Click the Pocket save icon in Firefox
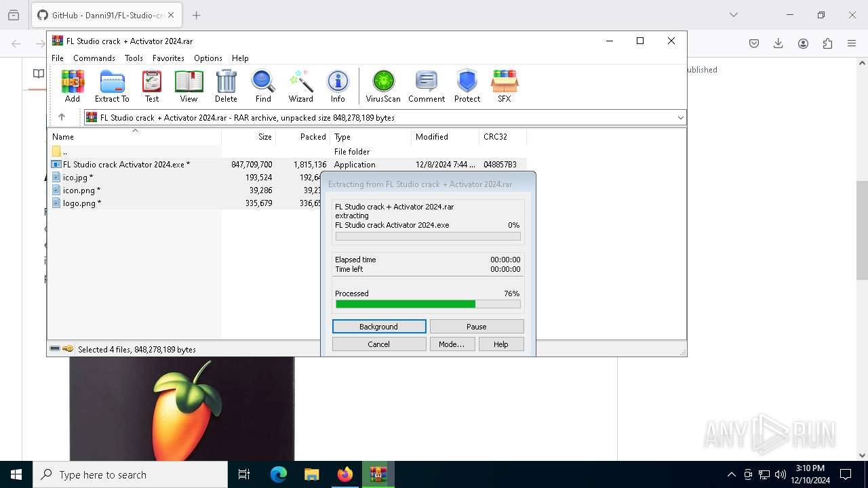The width and height of the screenshot is (868, 488). [754, 43]
